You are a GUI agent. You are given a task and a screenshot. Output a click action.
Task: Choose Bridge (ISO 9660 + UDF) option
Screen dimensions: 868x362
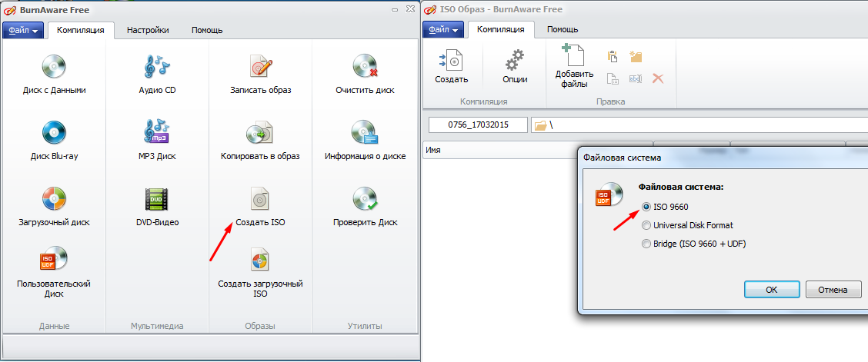point(646,244)
